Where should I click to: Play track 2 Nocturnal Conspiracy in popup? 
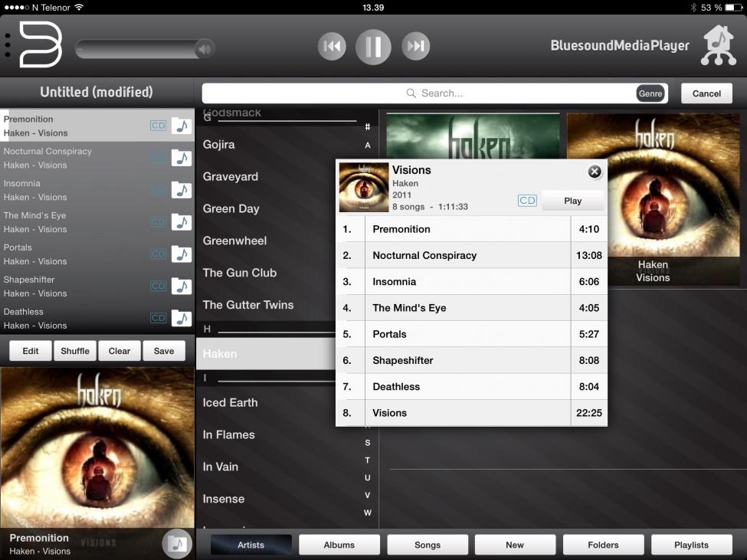pyautogui.click(x=472, y=255)
